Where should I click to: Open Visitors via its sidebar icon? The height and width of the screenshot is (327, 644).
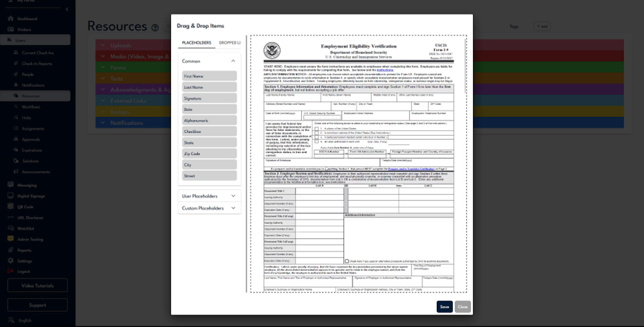10,30
